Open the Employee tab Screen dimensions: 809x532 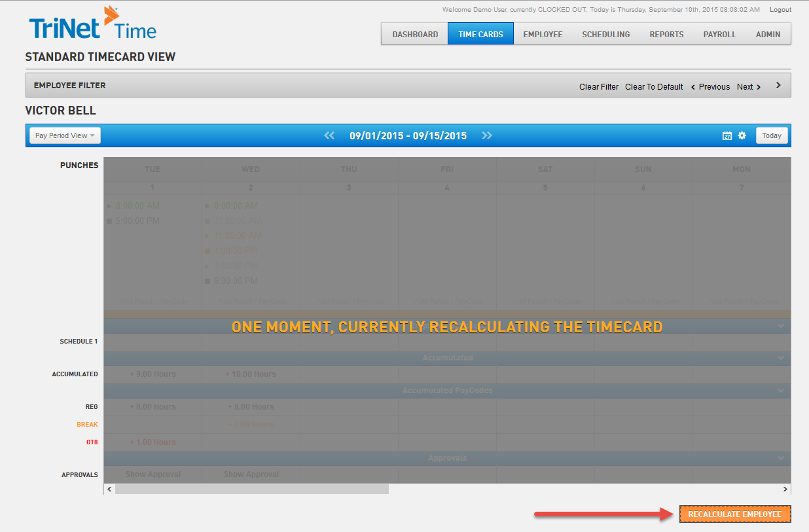coord(543,34)
